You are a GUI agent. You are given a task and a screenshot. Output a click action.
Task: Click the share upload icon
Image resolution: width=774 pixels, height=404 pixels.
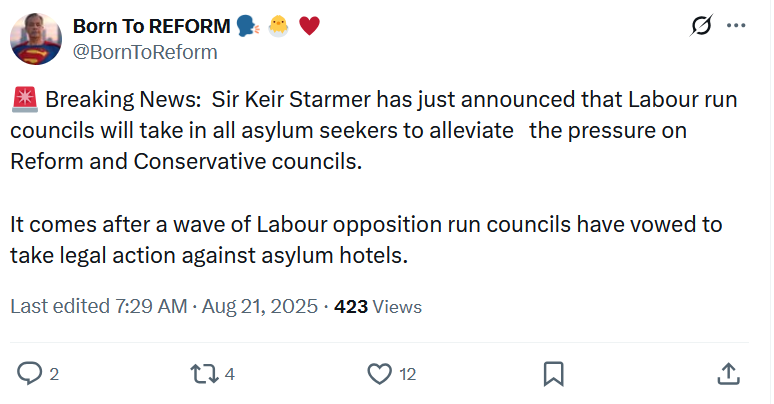(729, 374)
